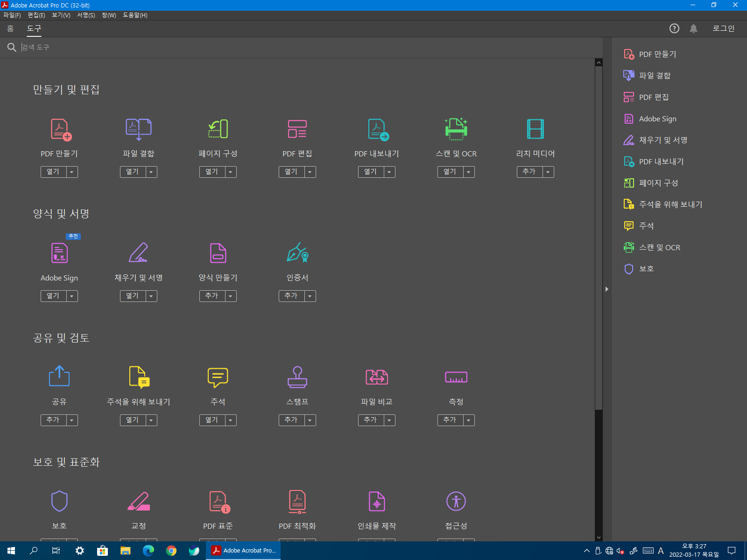
Task: Select the PDF 내보내기 tool icon
Action: pos(378,129)
